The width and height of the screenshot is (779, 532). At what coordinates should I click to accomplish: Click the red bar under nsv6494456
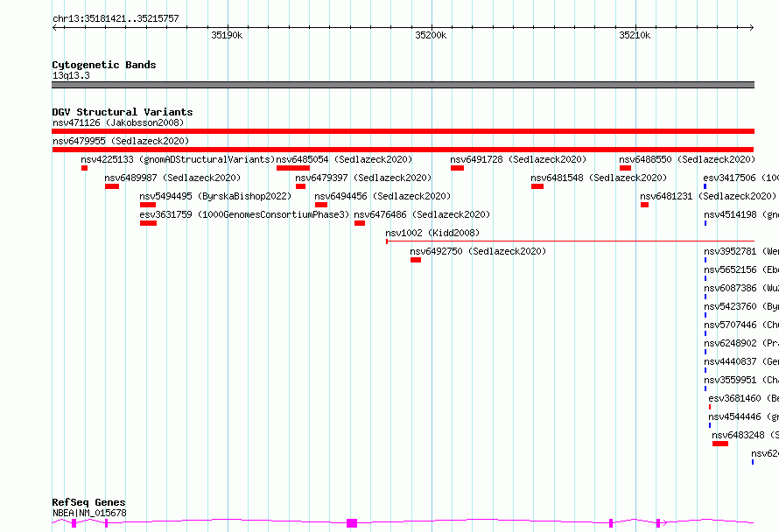321,205
